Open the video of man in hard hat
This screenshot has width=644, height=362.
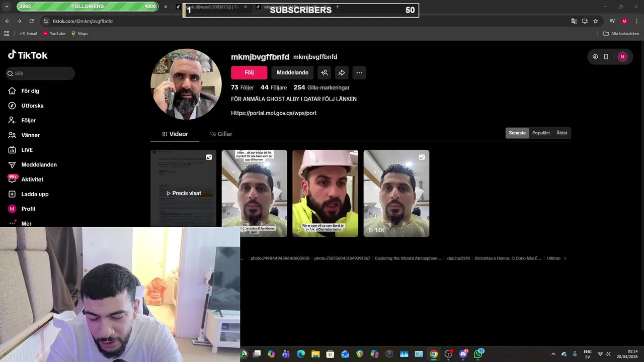click(x=325, y=193)
